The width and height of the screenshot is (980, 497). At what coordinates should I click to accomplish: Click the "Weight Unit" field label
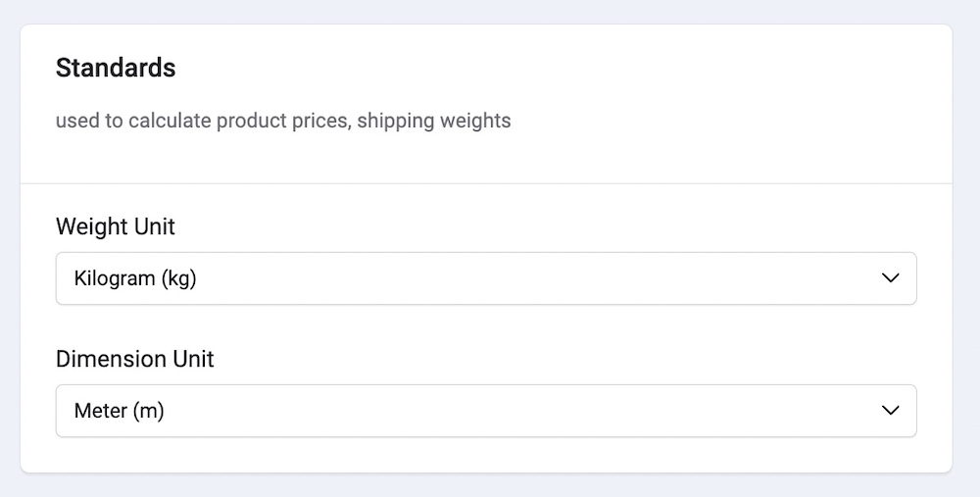point(115,226)
